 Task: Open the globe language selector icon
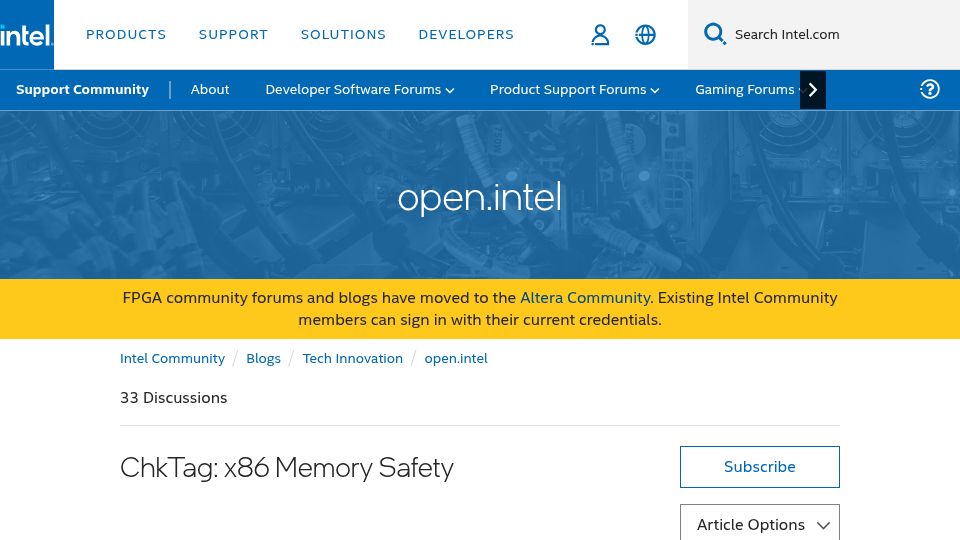coord(645,35)
